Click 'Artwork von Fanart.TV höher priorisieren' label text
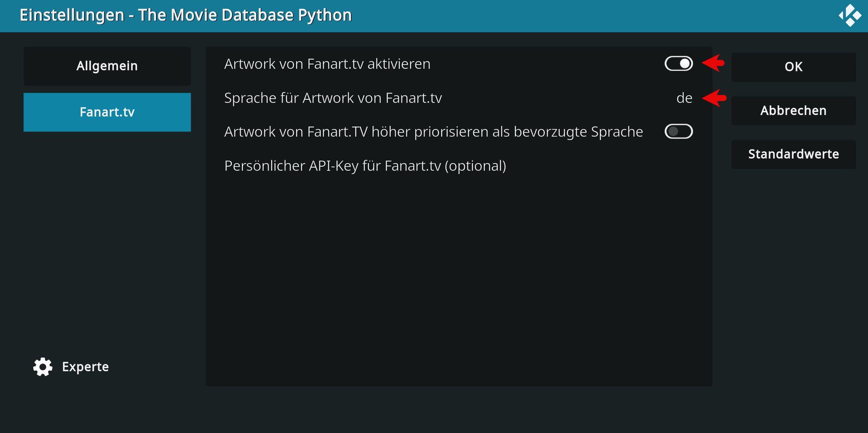This screenshot has width=868, height=433. pos(434,132)
